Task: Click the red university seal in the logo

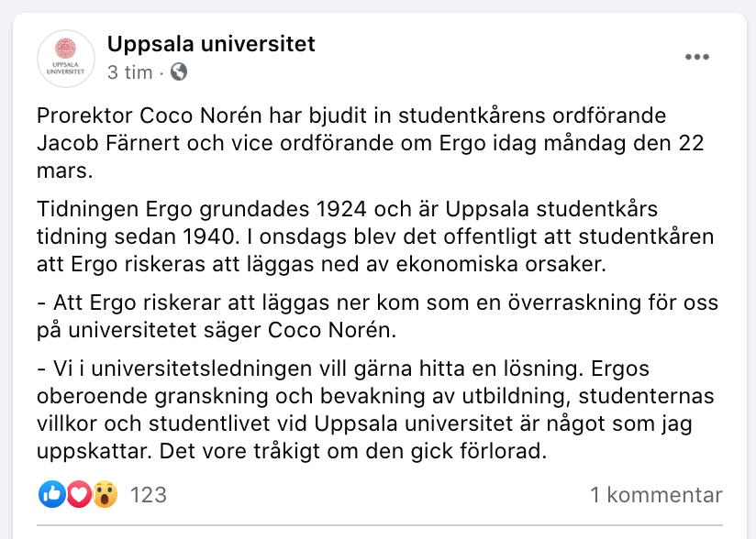Action: pos(65,49)
